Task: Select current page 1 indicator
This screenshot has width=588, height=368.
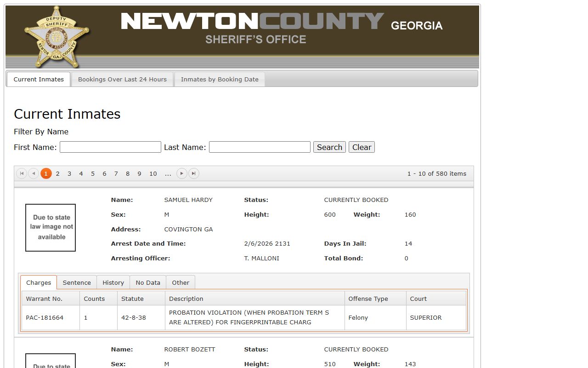Action: click(46, 173)
